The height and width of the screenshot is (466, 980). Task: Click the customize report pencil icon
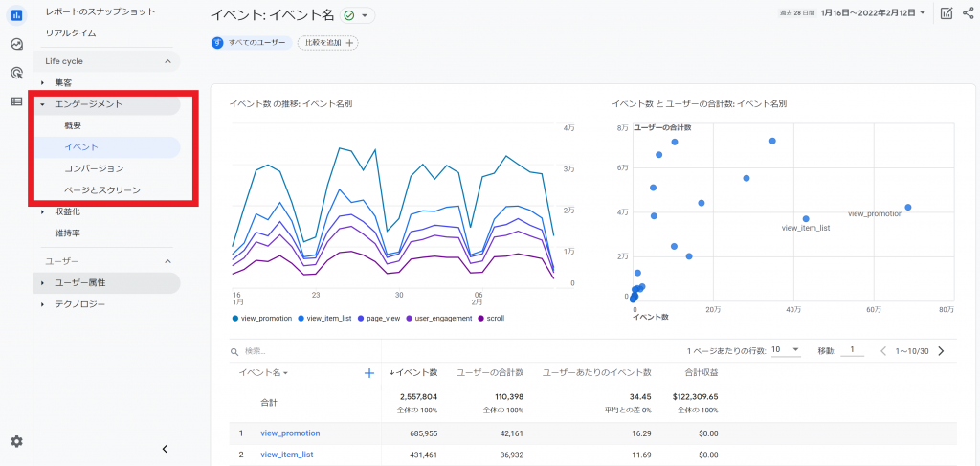[x=947, y=13]
